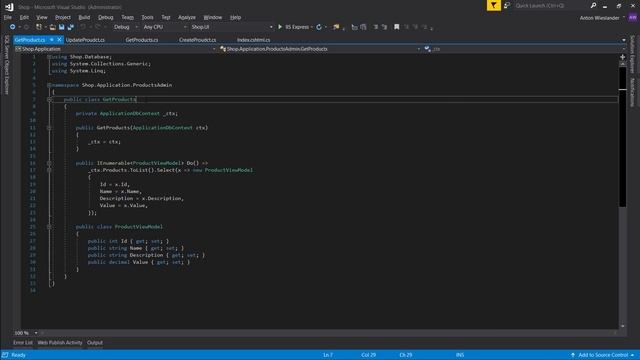Click the yellow notifications filter flag icon
This screenshot has width=640, height=360.
(x=493, y=5)
